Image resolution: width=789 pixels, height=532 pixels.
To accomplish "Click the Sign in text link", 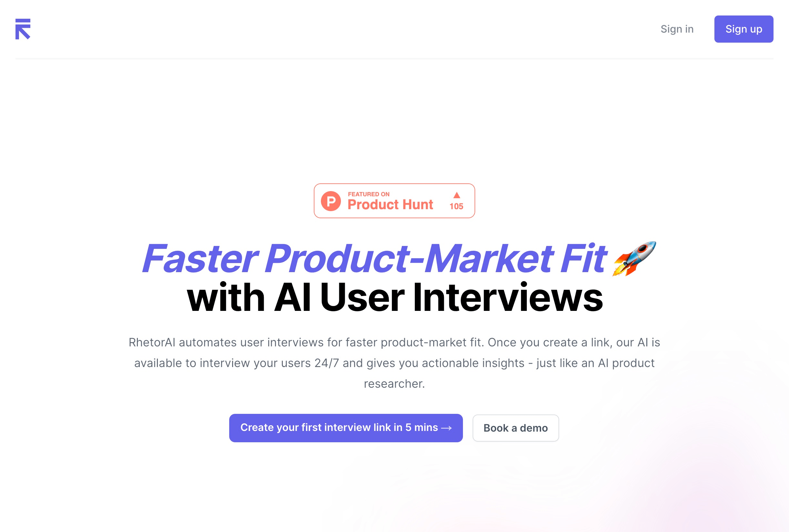I will (677, 28).
